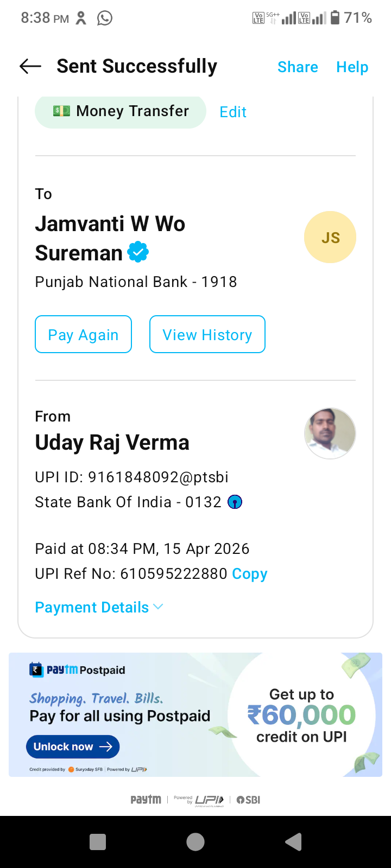This screenshot has width=391, height=868.
Task: Tap the Pay Again button
Action: [84, 335]
